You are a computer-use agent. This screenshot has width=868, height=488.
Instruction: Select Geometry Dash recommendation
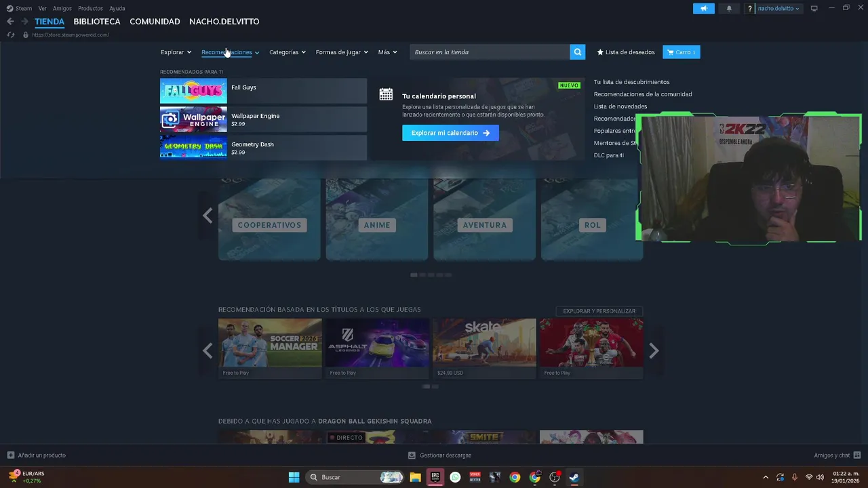click(263, 148)
